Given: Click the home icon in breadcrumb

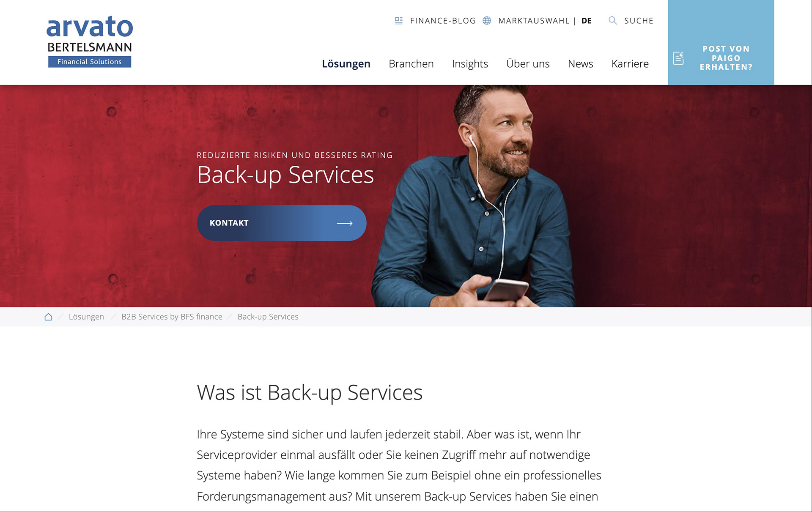Looking at the screenshot, I should tap(49, 317).
